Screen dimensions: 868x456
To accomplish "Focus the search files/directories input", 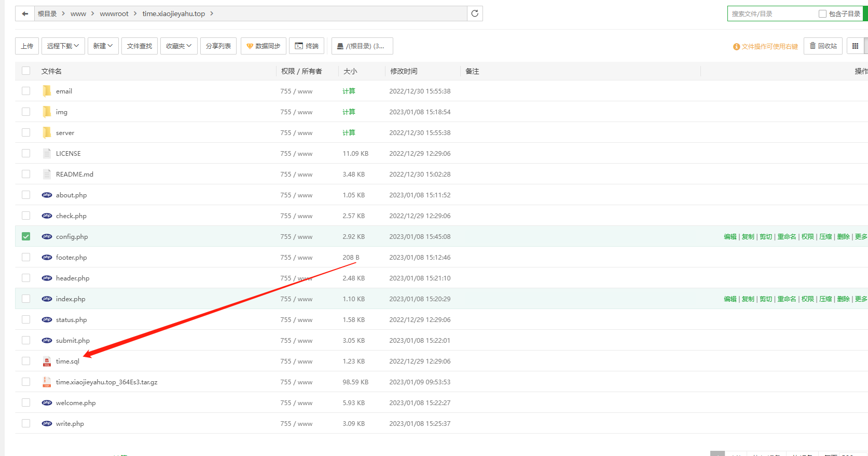I will pyautogui.click(x=772, y=14).
